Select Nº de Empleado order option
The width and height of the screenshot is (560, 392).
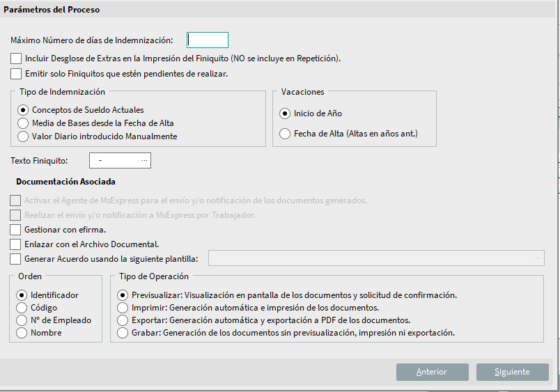[22, 320]
